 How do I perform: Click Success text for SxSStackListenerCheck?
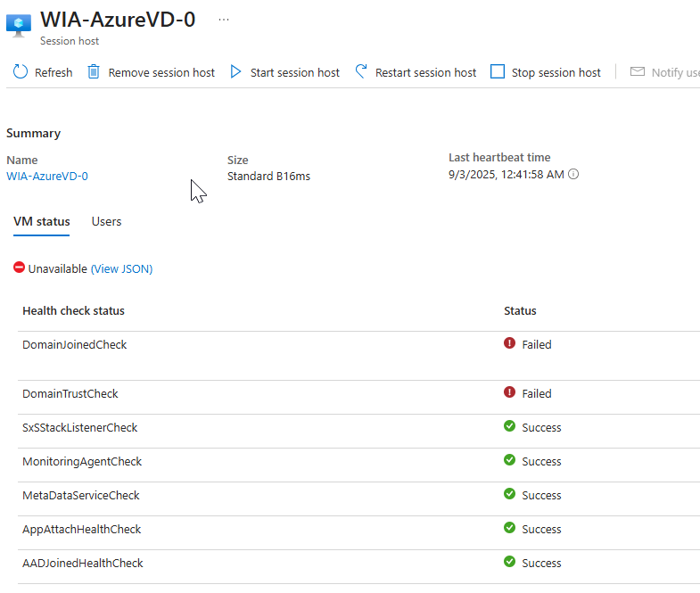point(541,428)
